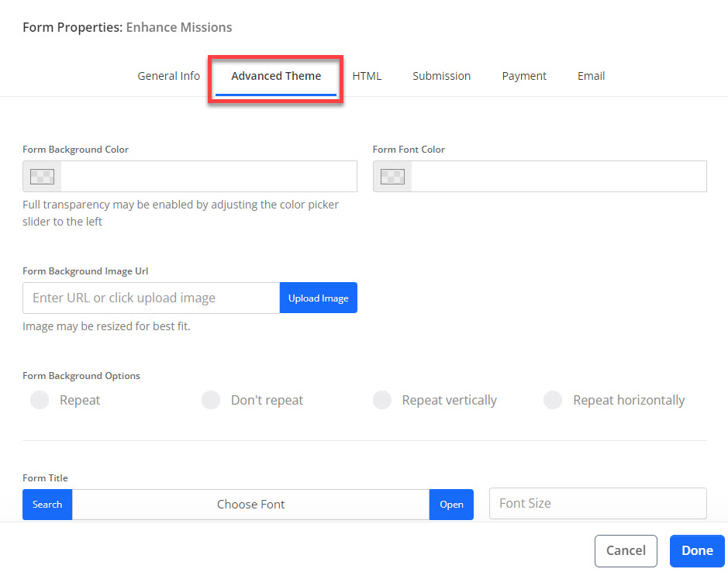
Task: Open the Email tab
Action: pos(591,76)
